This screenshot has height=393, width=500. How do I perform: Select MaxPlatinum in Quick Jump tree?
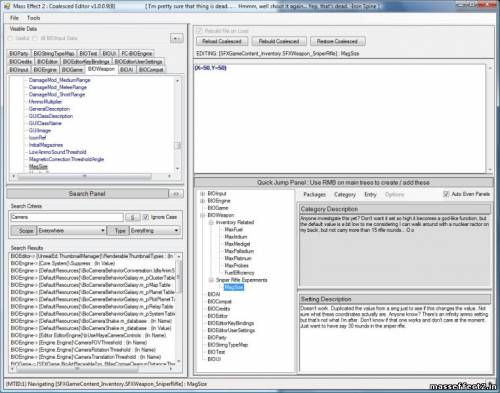click(x=238, y=258)
